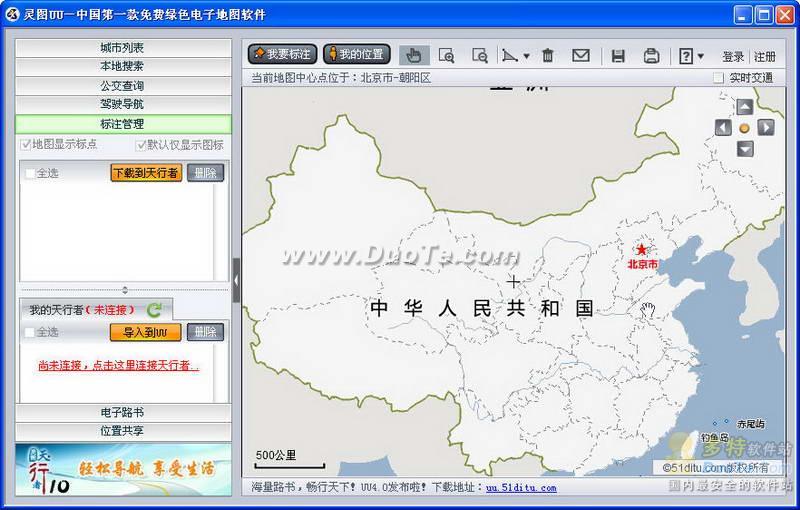Collapse left sidebar with splitter arrow
800x510 pixels.
[x=236, y=281]
